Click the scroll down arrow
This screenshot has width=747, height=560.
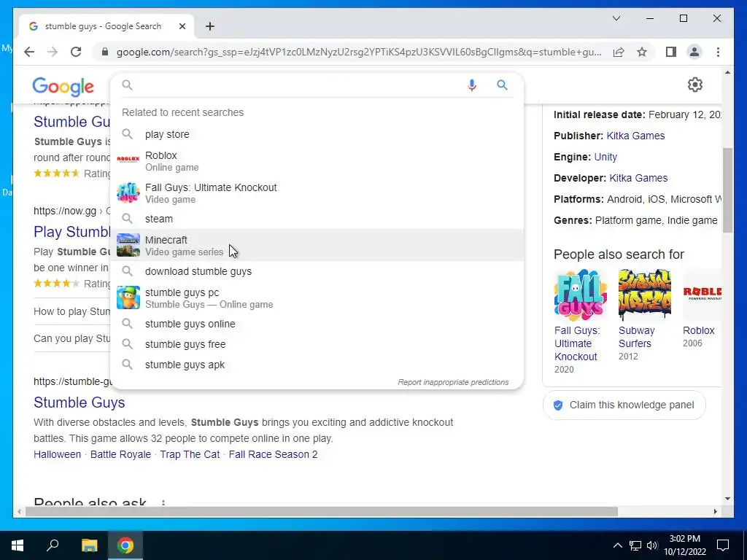[727, 499]
